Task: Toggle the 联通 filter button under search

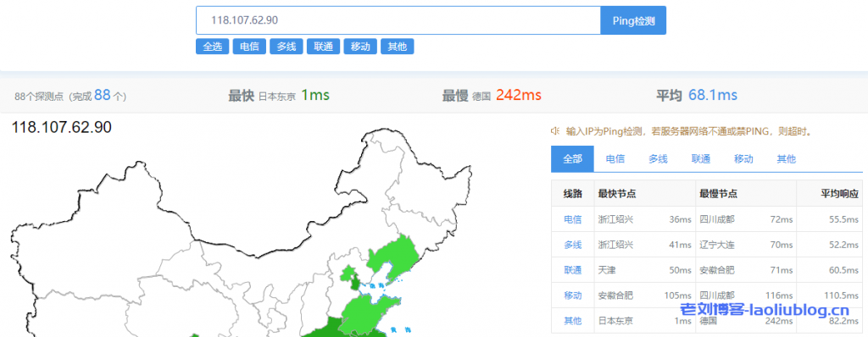Action: pyautogui.click(x=323, y=47)
